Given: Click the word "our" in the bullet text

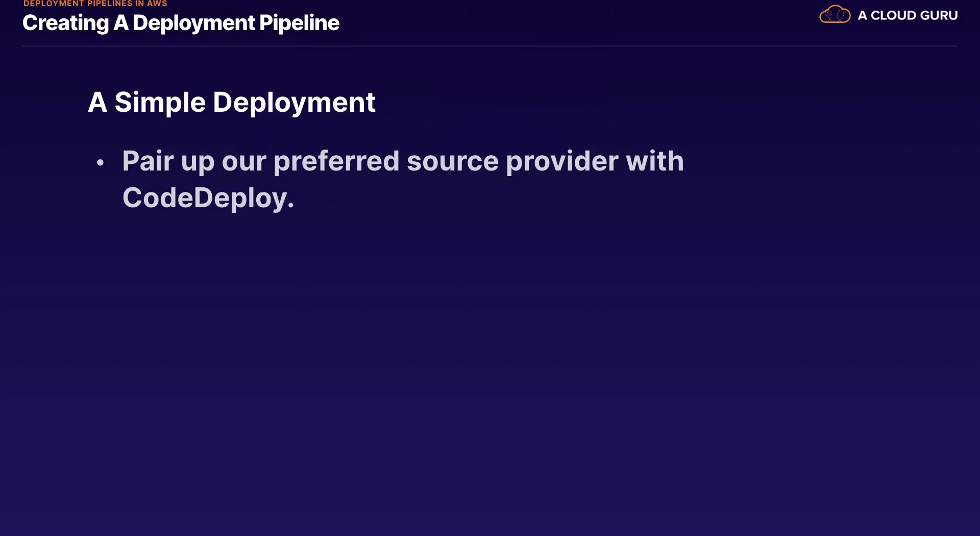Looking at the screenshot, I should (244, 161).
